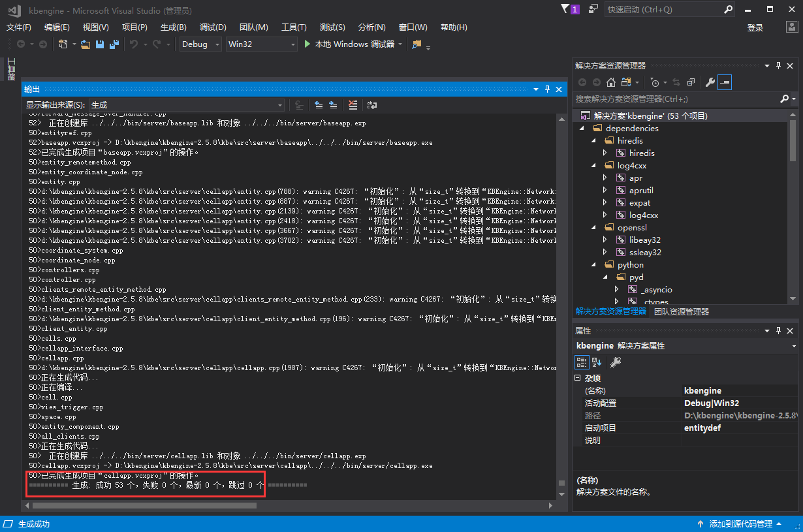
Task: Collapse the hiredis folder node
Action: [593, 140]
